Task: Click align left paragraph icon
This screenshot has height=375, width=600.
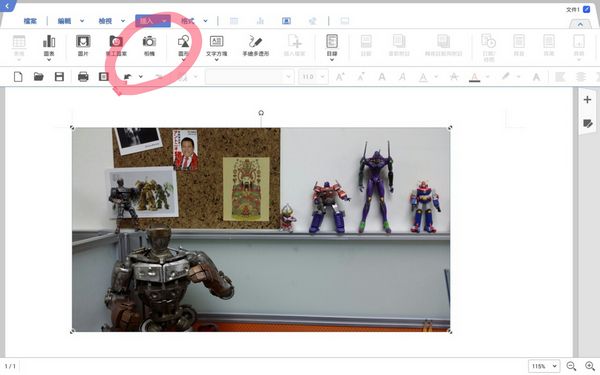Action: [x=560, y=77]
